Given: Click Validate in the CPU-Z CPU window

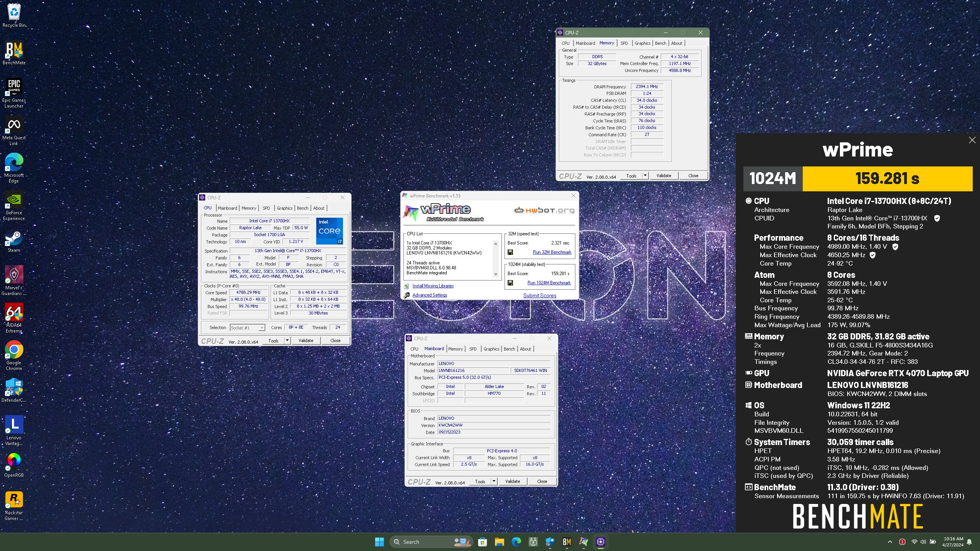Looking at the screenshot, I should 306,341.
